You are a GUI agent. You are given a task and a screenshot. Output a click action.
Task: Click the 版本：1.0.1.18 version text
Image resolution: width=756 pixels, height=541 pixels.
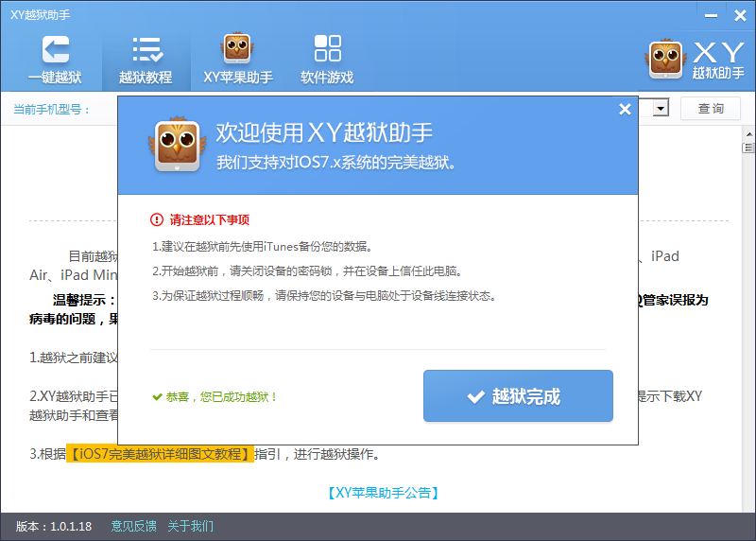54,526
